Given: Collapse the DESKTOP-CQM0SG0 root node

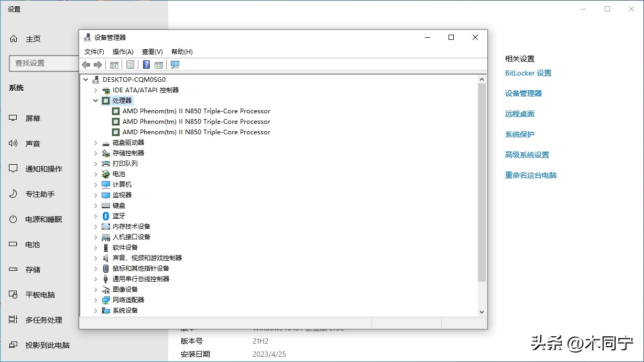Looking at the screenshot, I should (85, 79).
